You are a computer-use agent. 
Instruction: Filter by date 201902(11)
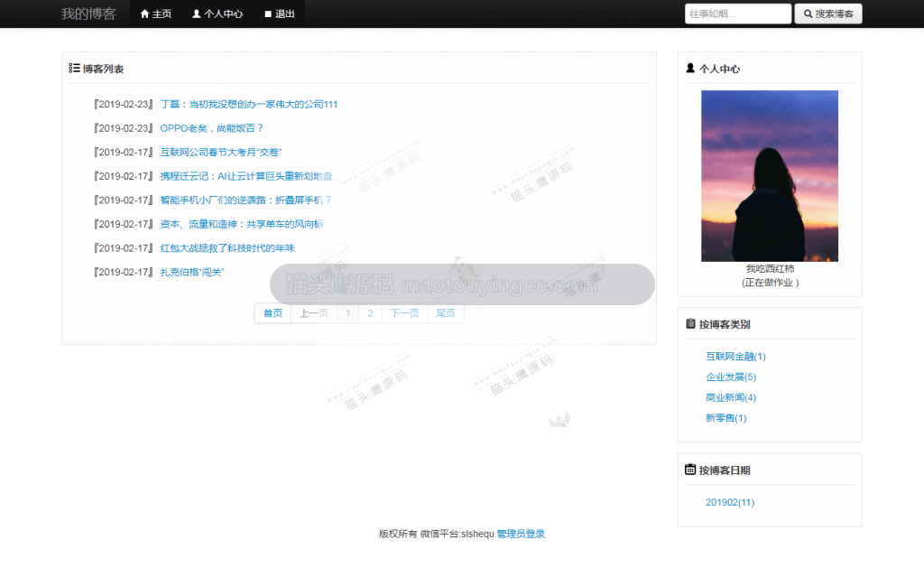pyautogui.click(x=729, y=502)
